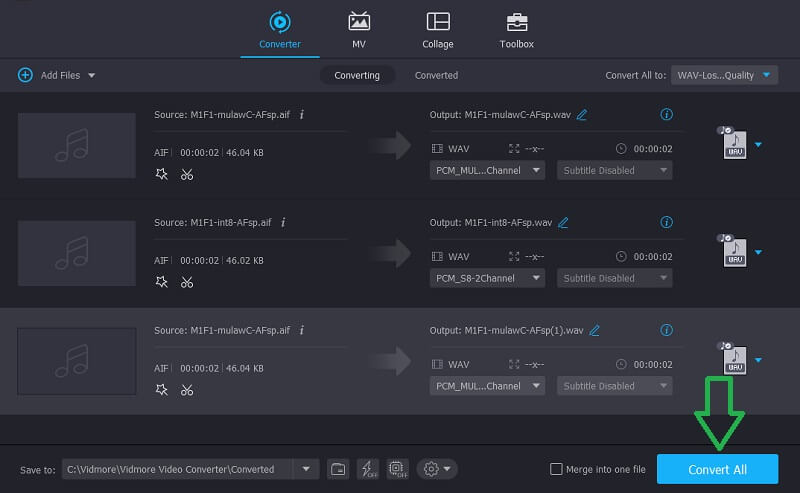Open info icon for M1F1-int8-AFsp.wav output
The image size is (800, 493).
point(667,222)
